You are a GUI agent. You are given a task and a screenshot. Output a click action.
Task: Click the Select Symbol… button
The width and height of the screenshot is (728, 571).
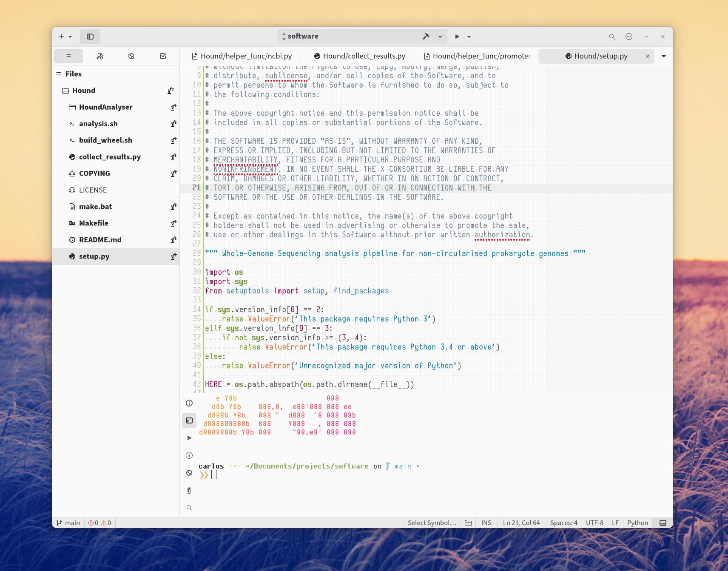(x=432, y=523)
